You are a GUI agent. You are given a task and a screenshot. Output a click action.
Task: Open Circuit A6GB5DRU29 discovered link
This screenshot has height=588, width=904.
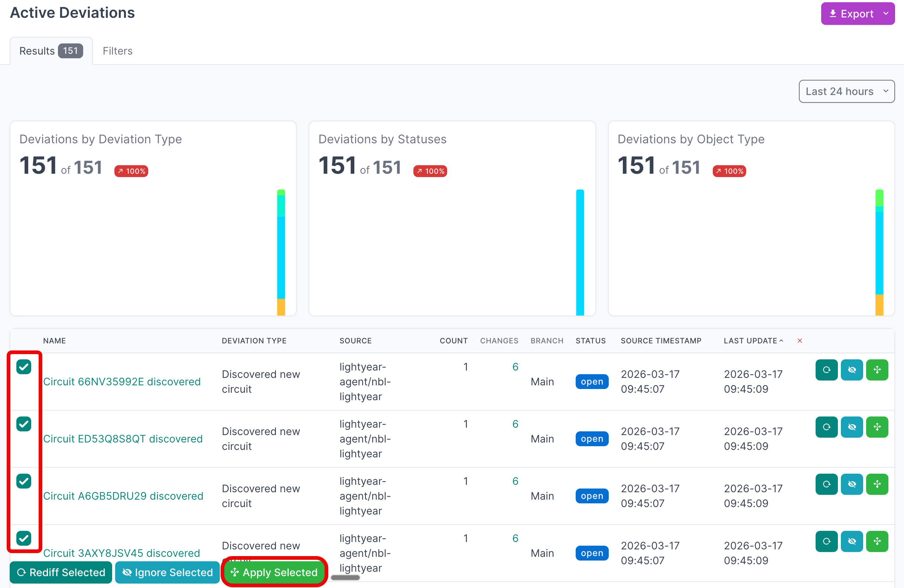click(x=123, y=496)
